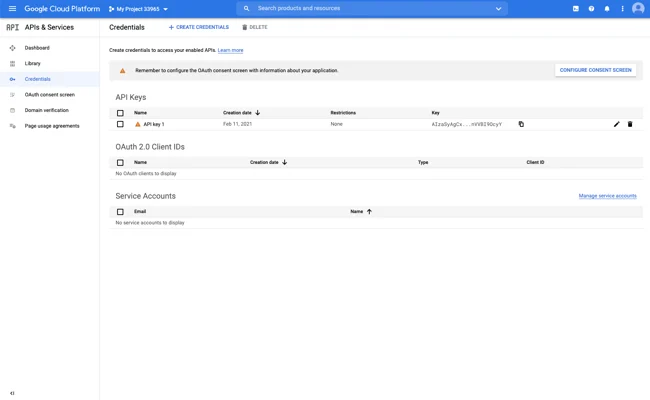650x400 pixels.
Task: Go to OAuth consent screen page
Action: [x=49, y=95]
